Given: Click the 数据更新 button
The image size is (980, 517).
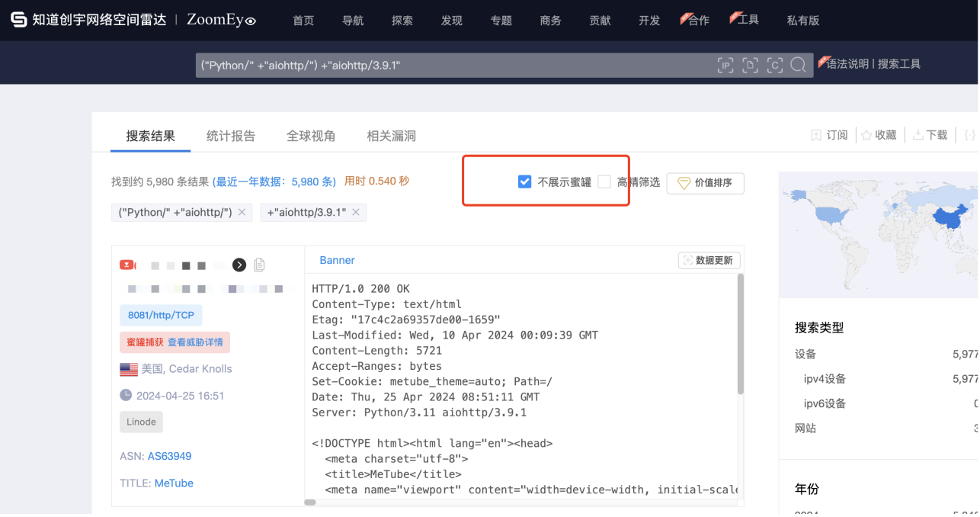Looking at the screenshot, I should pos(709,260).
